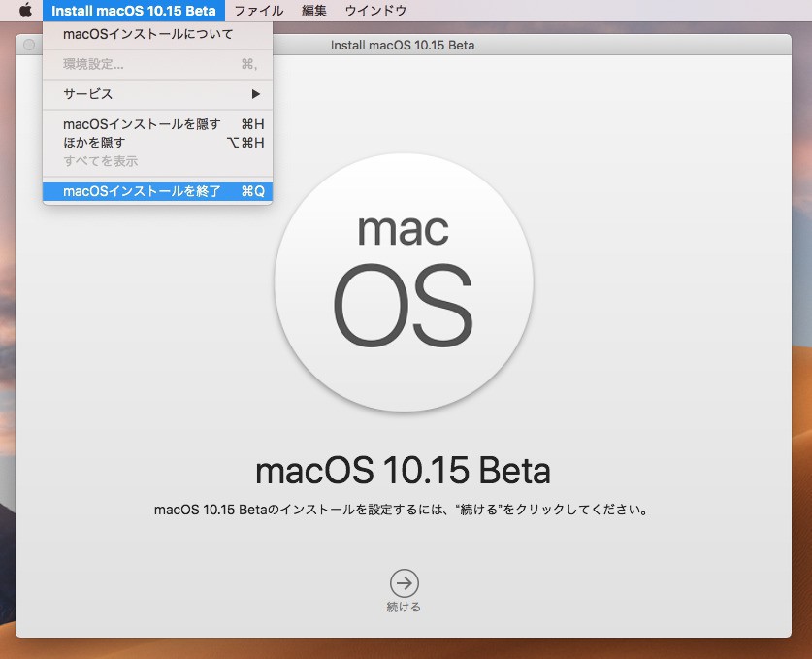
Task: Expand the サービス submenu arrow
Action: point(256,94)
